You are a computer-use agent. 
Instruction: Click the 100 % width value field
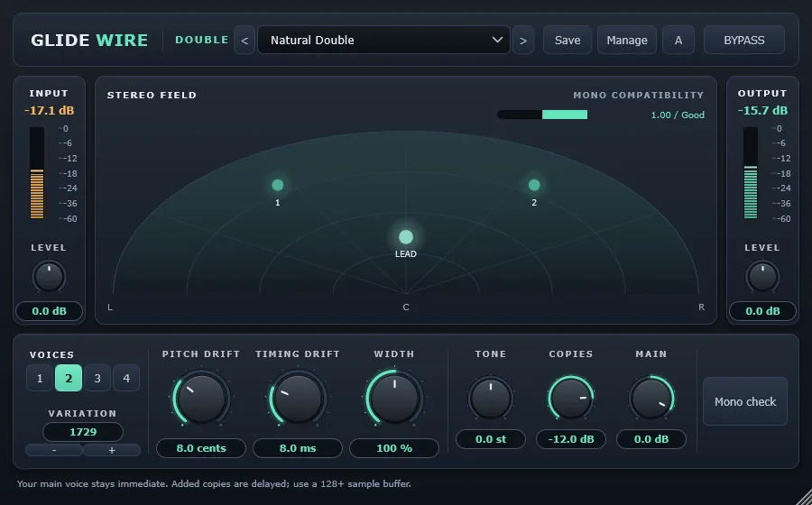tap(394, 448)
